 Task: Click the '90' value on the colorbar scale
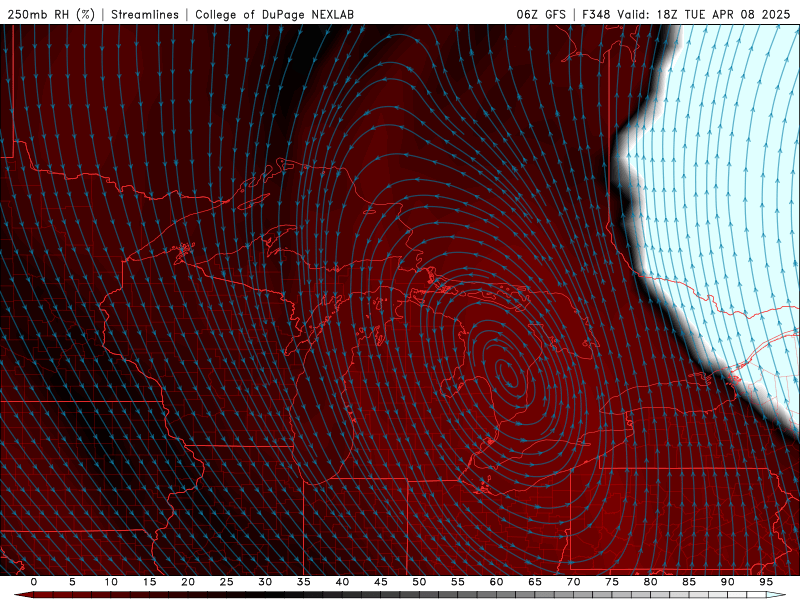727,582
